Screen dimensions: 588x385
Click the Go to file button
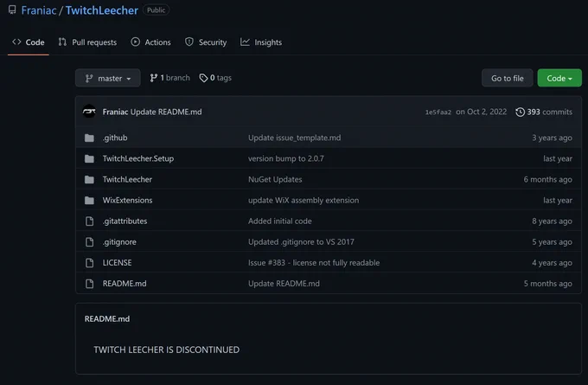click(508, 78)
